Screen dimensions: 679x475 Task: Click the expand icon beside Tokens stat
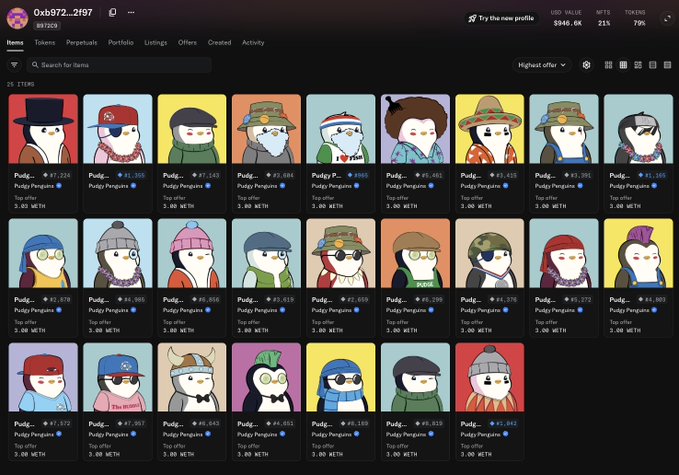667,18
